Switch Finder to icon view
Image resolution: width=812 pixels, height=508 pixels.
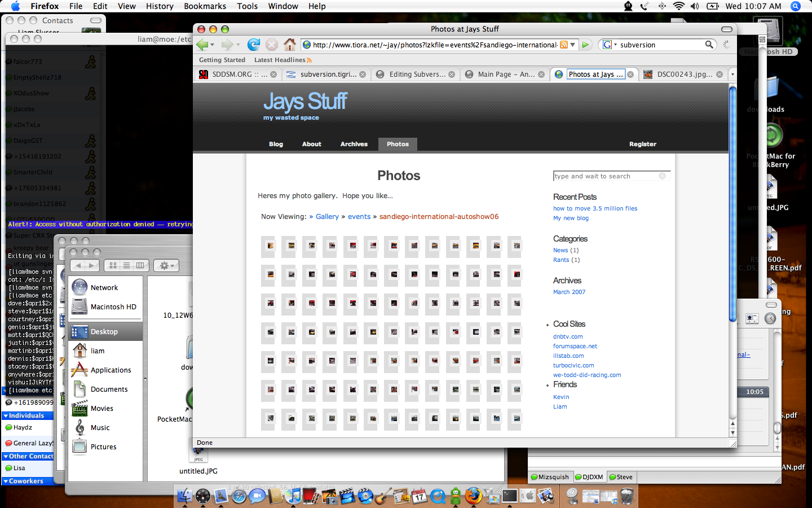(113, 265)
